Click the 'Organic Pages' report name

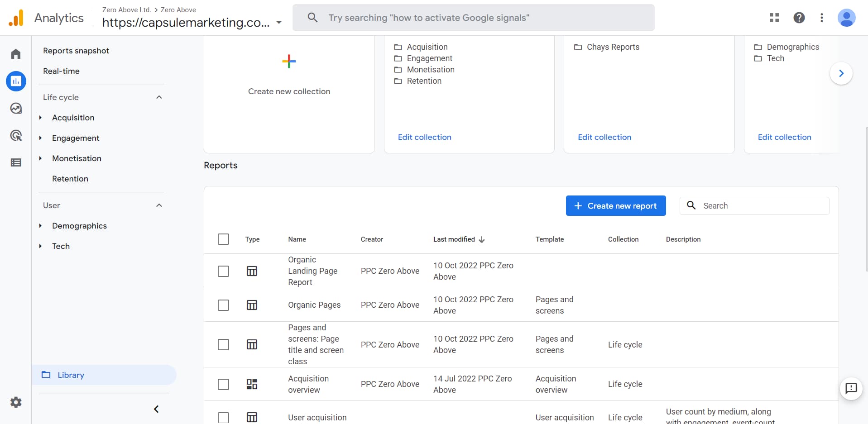314,305
